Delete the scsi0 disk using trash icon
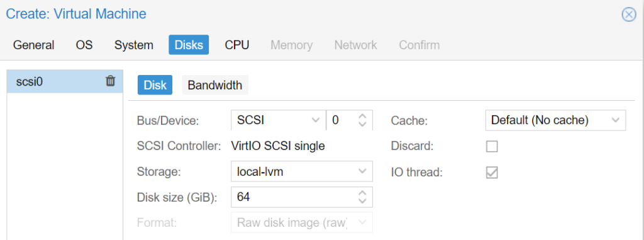Image resolution: width=644 pixels, height=240 pixels. click(x=111, y=81)
